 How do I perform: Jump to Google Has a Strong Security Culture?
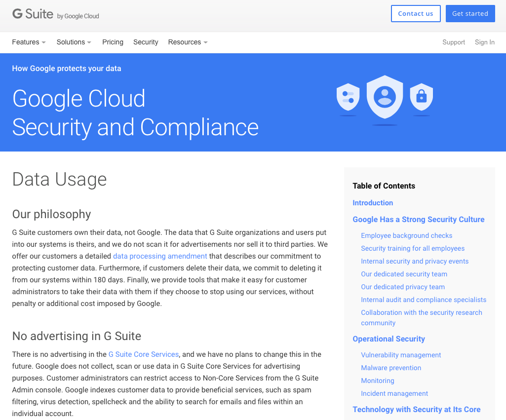click(x=418, y=219)
